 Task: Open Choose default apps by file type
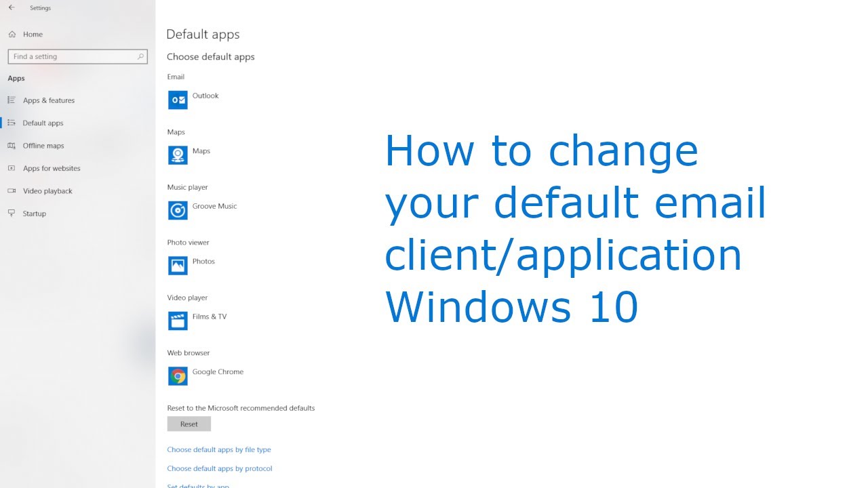pyautogui.click(x=219, y=449)
